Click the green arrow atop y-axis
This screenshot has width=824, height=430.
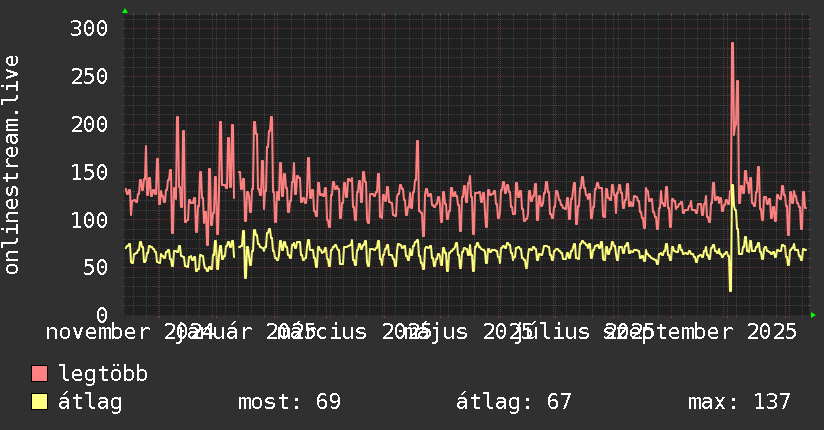click(125, 11)
